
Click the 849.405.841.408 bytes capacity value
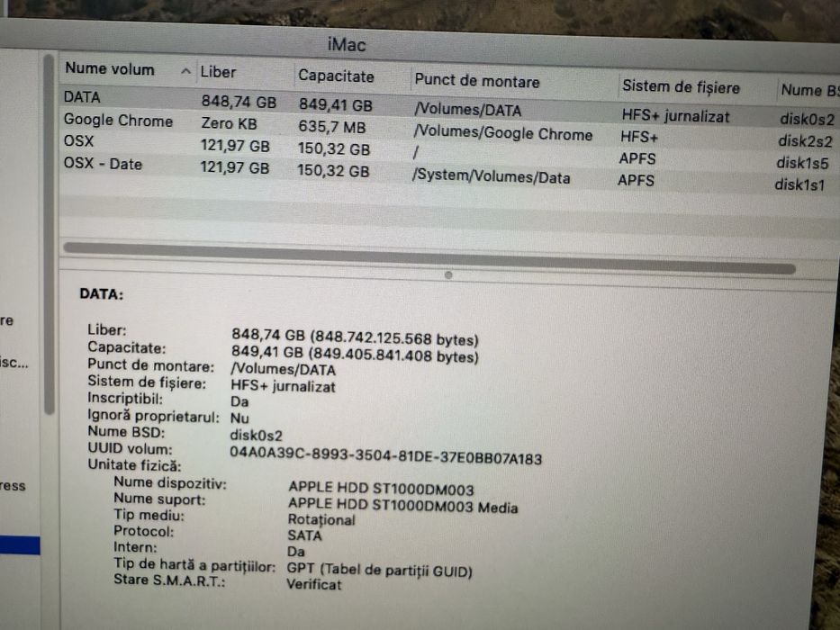[393, 355]
